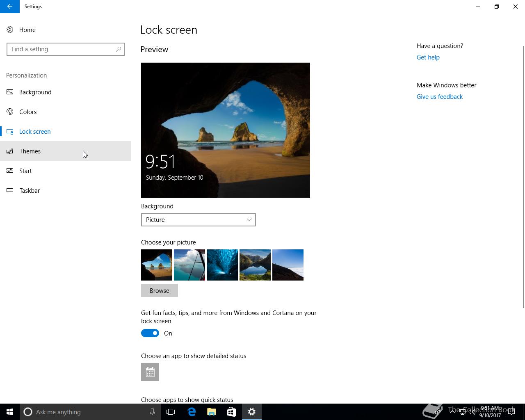Restore down the Settings window
This screenshot has width=525, height=420.
tap(497, 7)
